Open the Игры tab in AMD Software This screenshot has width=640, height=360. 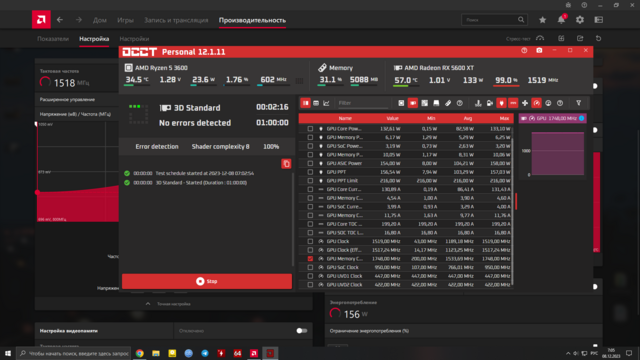pyautogui.click(x=125, y=20)
